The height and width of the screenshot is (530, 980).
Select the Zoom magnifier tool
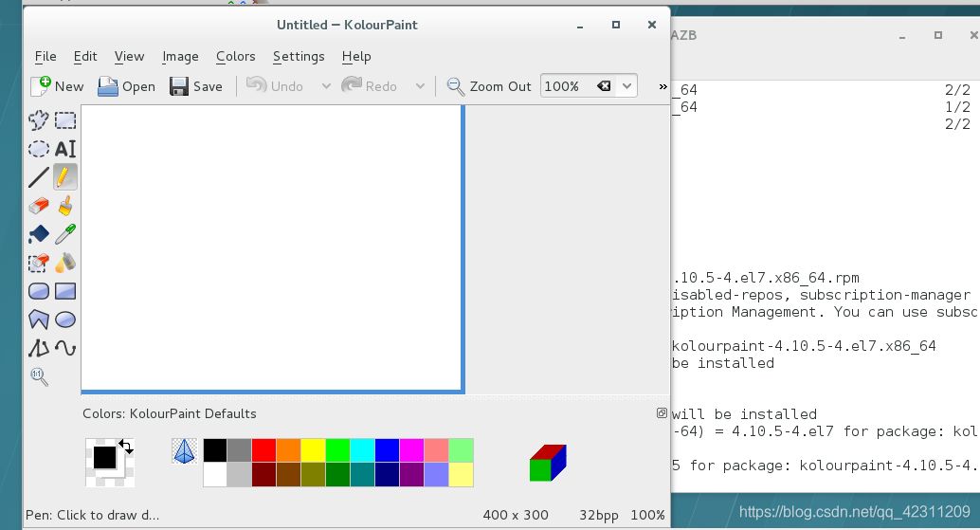click(x=39, y=376)
